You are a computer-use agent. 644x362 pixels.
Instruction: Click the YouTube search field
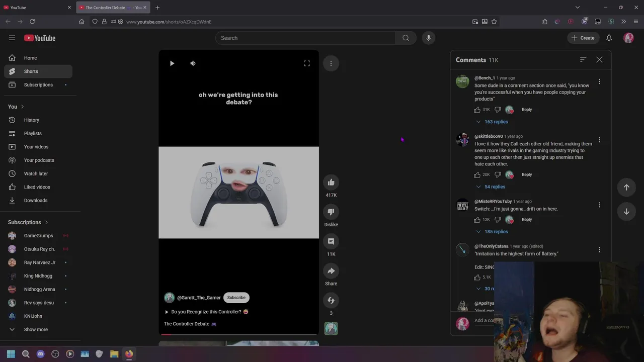[305, 38]
